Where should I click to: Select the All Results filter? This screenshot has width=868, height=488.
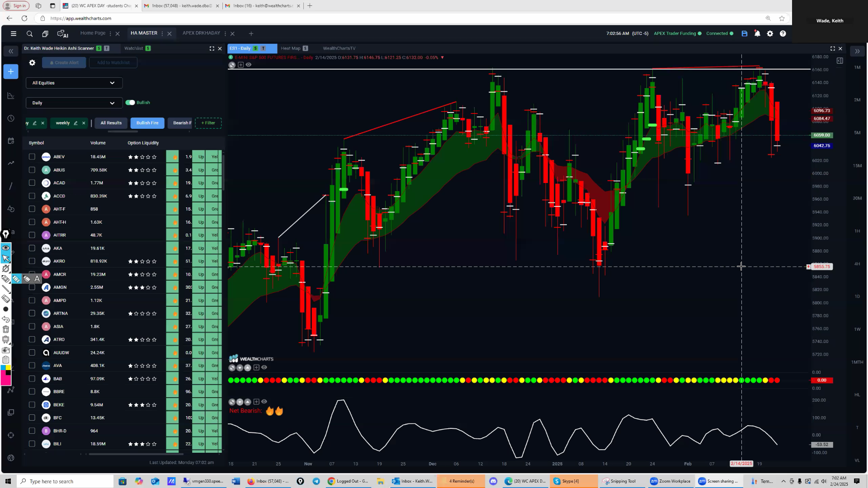pos(111,123)
